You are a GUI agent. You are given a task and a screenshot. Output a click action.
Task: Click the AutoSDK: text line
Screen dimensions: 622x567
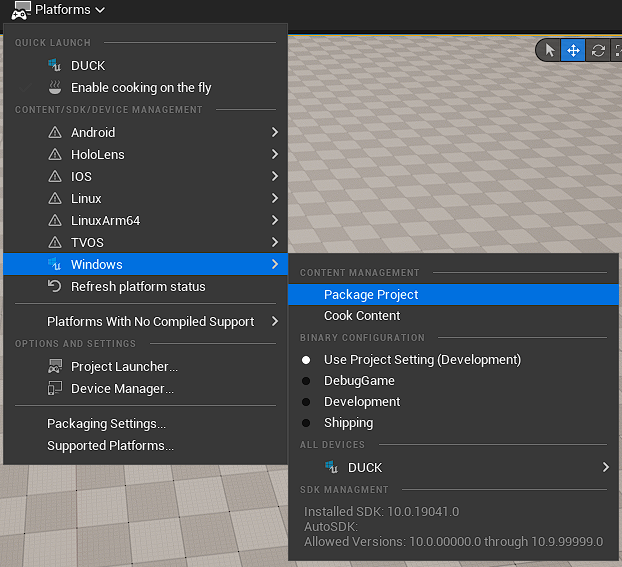(331, 527)
